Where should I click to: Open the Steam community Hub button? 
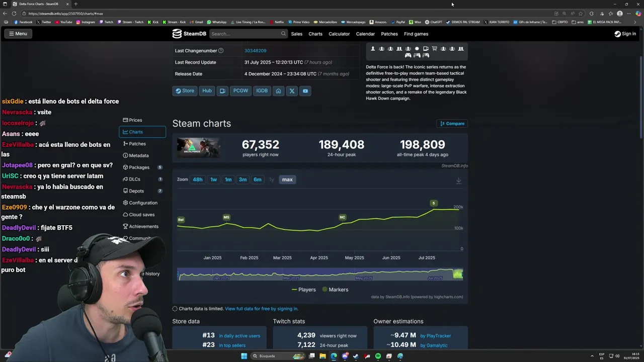click(207, 91)
